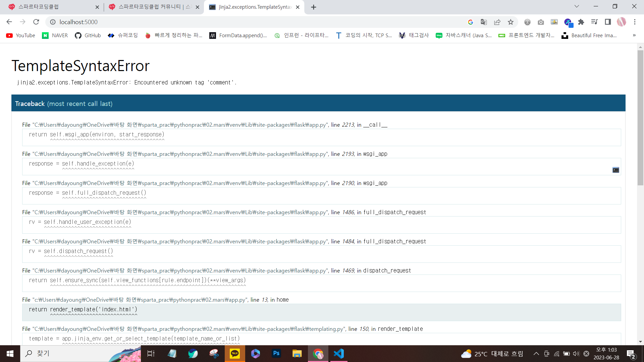This screenshot has width=644, height=362.
Task: Share this page icon
Action: point(497,22)
